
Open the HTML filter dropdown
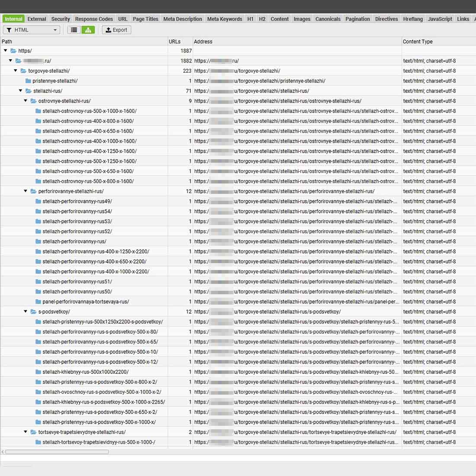click(32, 30)
